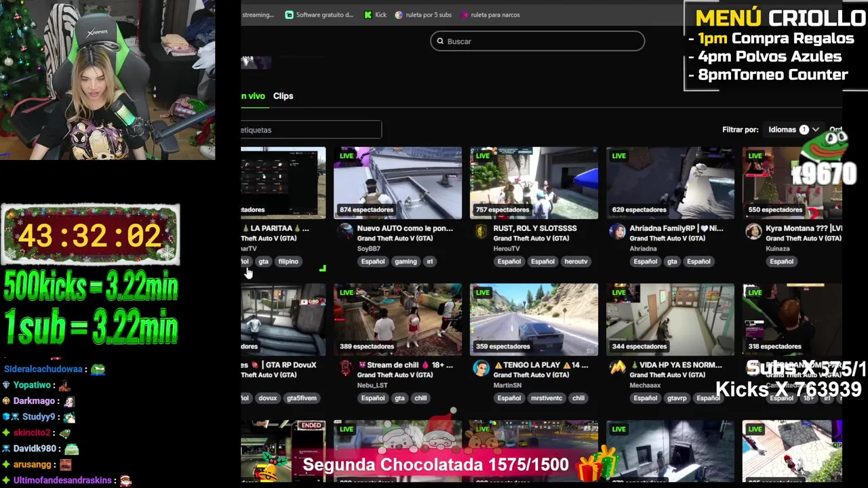Open the 389 espectadores stream thumbnail
The height and width of the screenshot is (488, 868).
(397, 320)
